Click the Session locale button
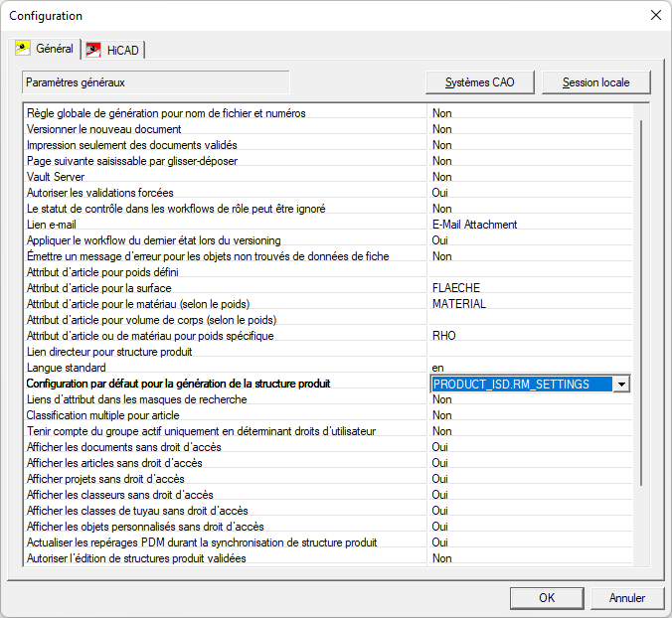 595,82
